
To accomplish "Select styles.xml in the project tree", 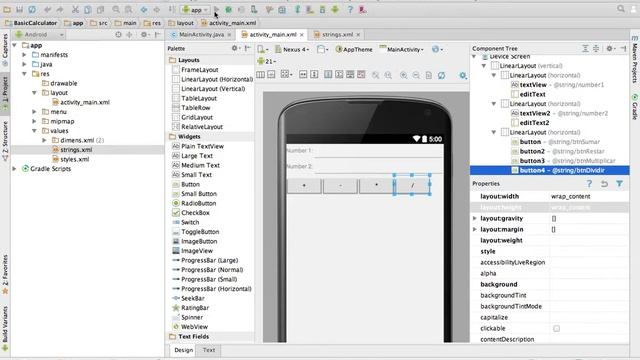I will (x=74, y=159).
